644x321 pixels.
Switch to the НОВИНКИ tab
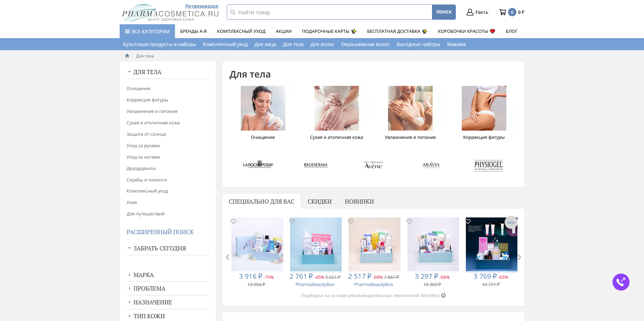click(x=359, y=202)
